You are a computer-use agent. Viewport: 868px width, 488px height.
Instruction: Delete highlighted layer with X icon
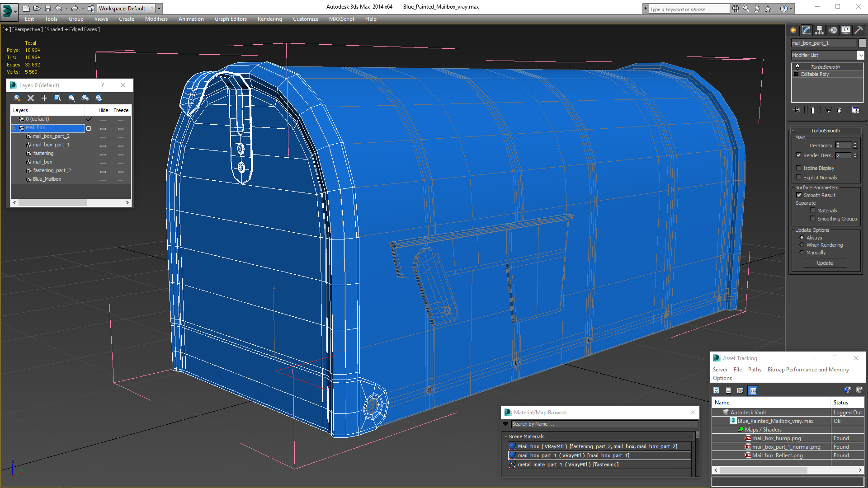31,98
